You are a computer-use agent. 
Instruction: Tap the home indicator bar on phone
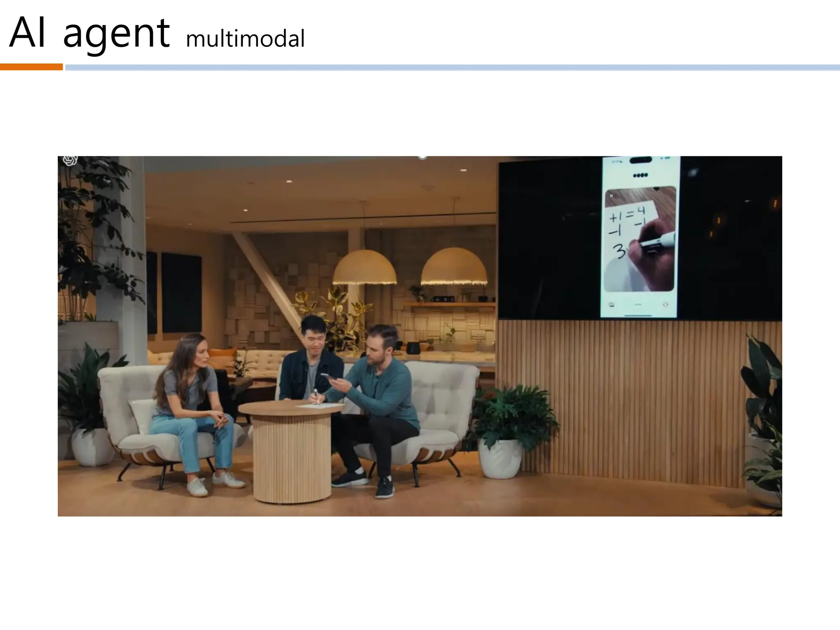point(638,315)
